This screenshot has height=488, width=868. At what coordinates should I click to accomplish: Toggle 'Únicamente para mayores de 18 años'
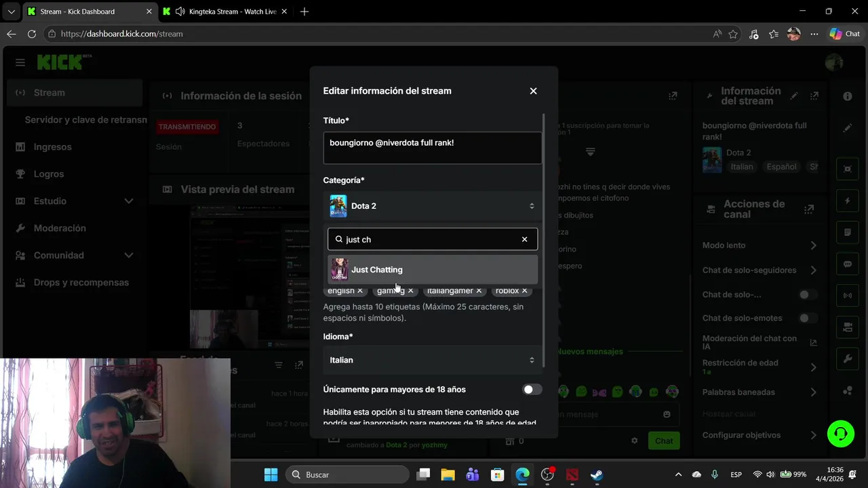click(x=532, y=390)
